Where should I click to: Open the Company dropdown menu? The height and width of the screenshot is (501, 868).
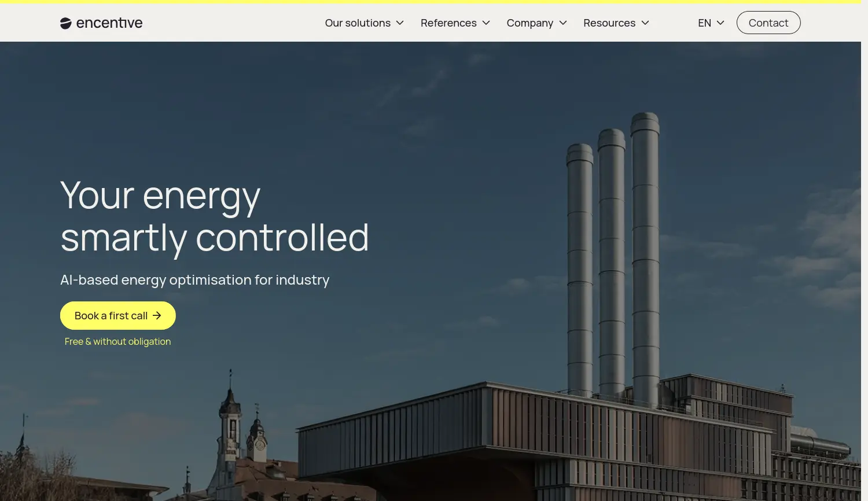(530, 23)
